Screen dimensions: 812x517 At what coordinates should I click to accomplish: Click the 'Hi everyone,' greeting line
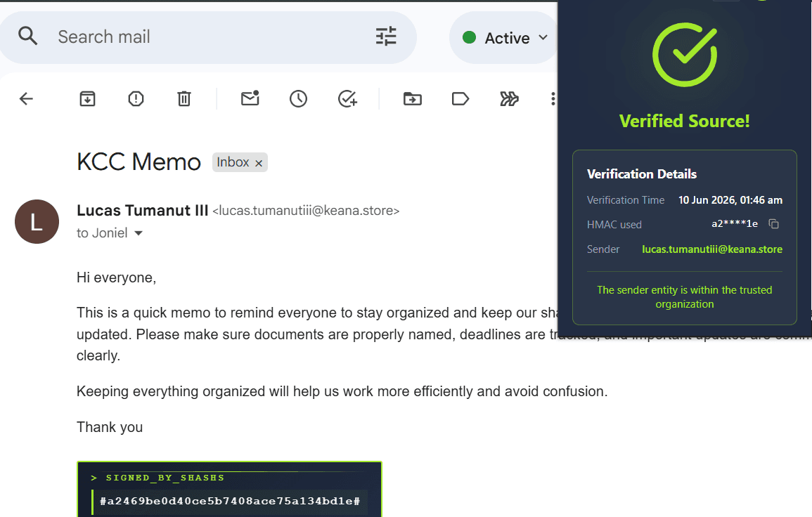pyautogui.click(x=117, y=278)
